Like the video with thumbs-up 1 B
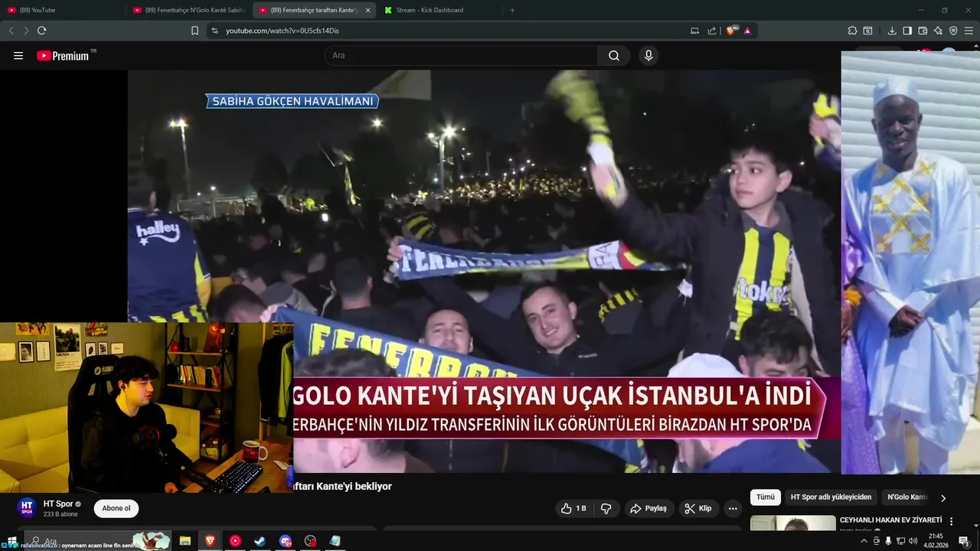 pyautogui.click(x=573, y=508)
